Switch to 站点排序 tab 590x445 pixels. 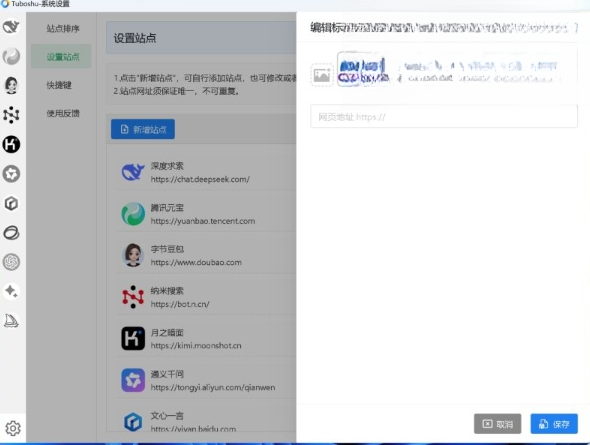tap(63, 29)
